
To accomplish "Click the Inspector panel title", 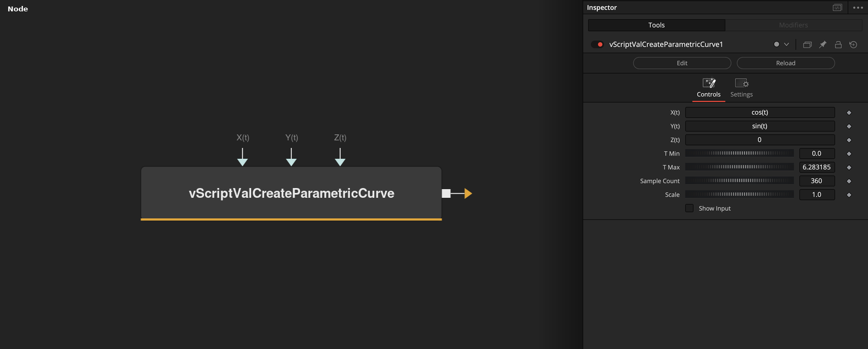I will (602, 8).
